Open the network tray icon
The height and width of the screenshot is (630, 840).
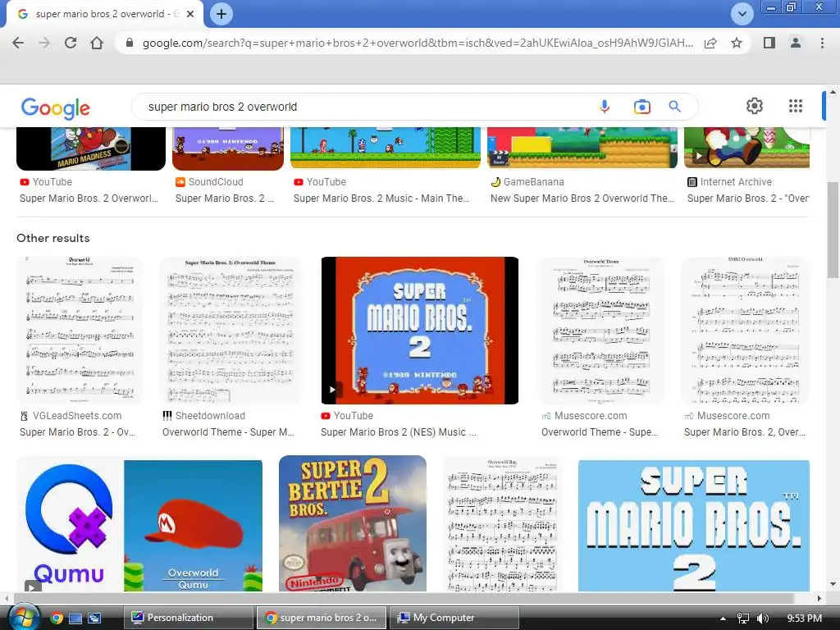pos(743,619)
